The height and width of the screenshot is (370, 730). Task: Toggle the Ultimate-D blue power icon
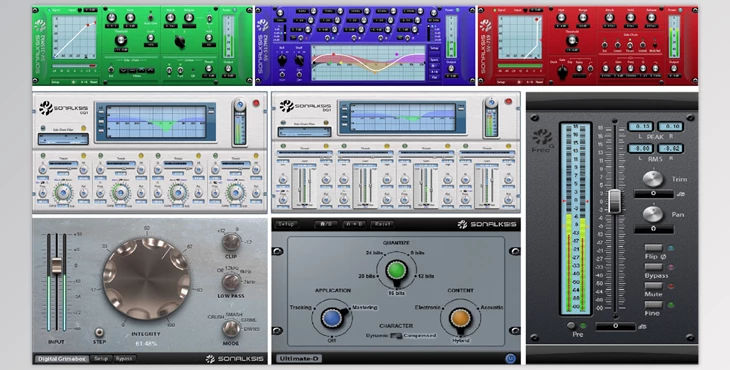tap(510, 358)
